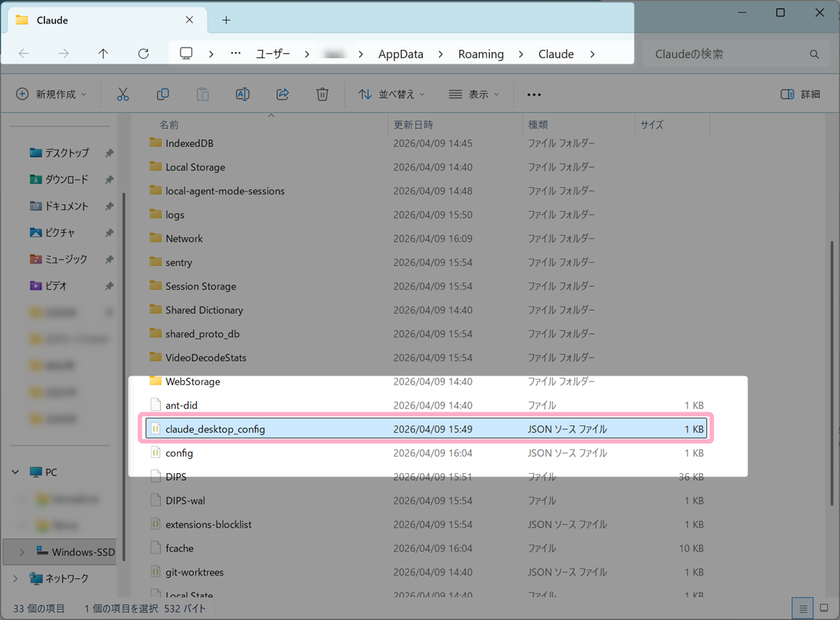Collapse the PC tree node

pos(15,472)
